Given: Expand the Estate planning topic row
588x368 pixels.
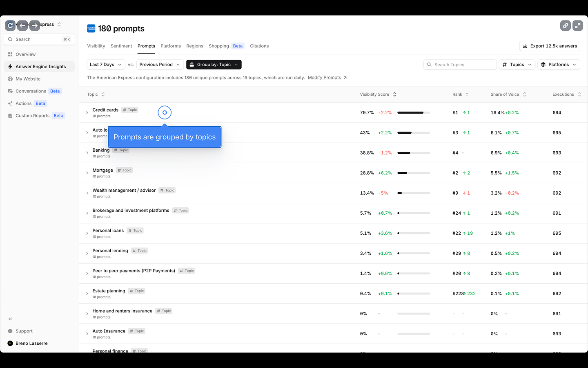Looking at the screenshot, I should pyautogui.click(x=87, y=294).
